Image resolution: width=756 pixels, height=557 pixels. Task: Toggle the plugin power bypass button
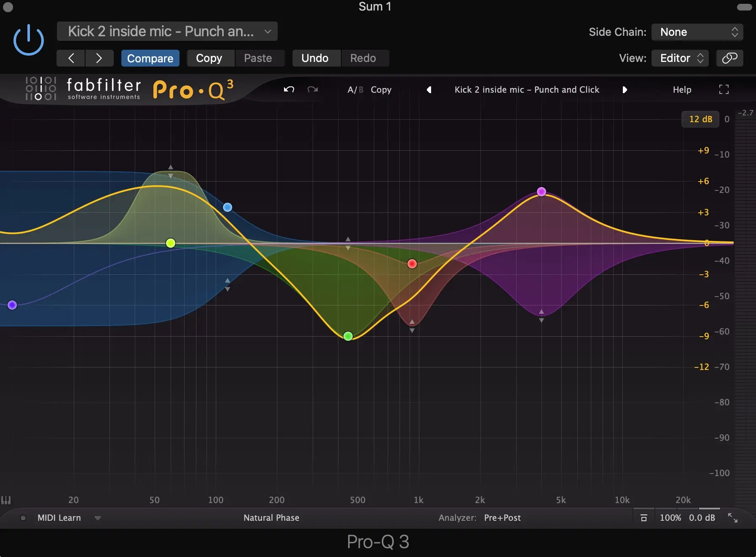29,40
